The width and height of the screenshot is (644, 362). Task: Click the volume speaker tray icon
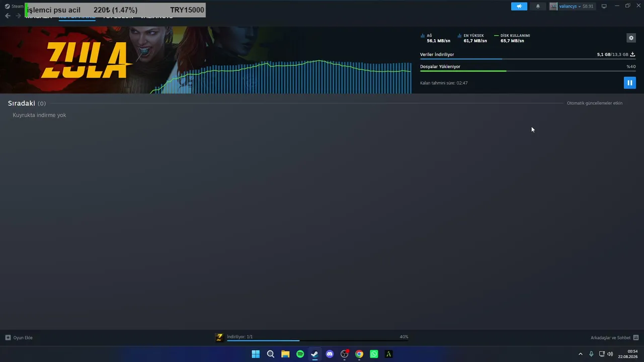pos(610,354)
